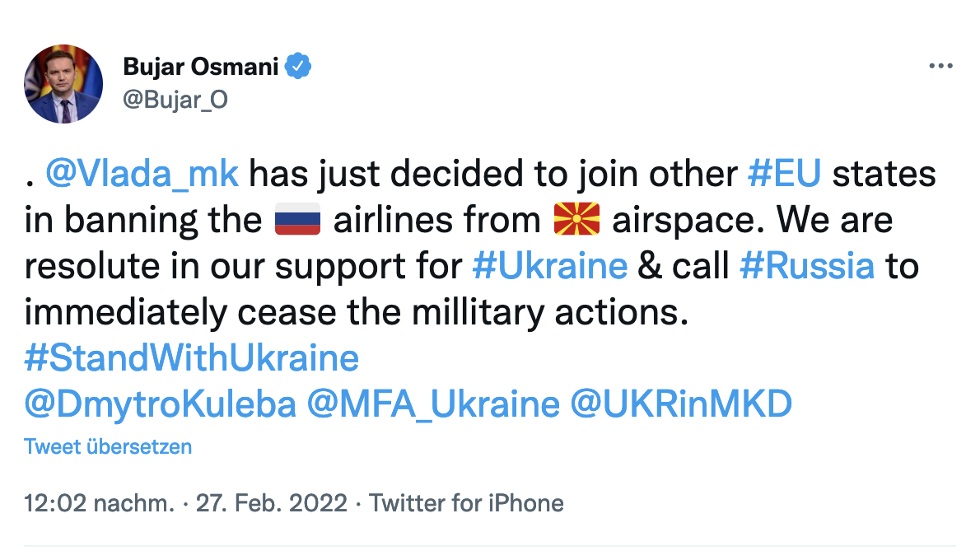This screenshot has height=560, width=980.
Task: Click the tweet body text
Action: pyautogui.click(x=461, y=313)
